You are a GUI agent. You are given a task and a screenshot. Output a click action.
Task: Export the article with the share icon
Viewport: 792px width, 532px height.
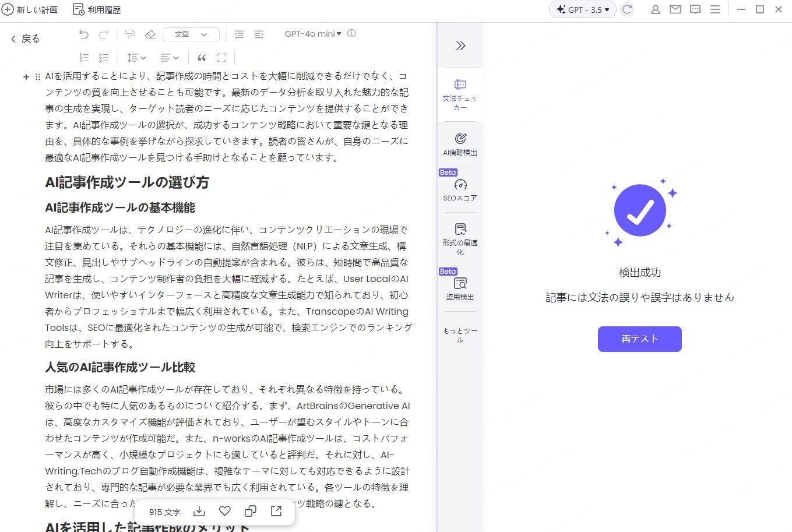(x=276, y=511)
